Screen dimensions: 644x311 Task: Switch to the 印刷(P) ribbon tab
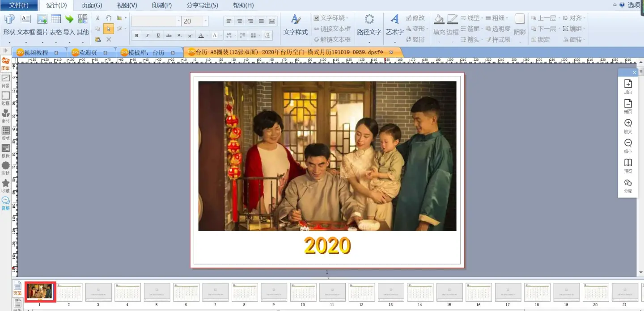coord(162,5)
